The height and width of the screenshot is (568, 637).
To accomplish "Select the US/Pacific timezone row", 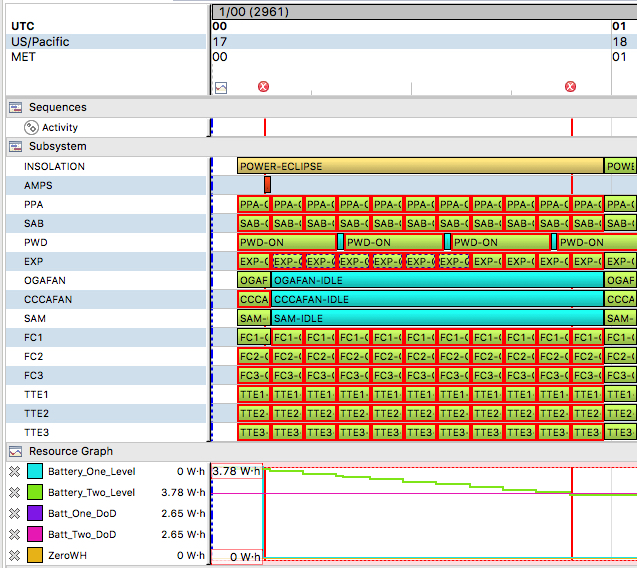I will 40,42.
